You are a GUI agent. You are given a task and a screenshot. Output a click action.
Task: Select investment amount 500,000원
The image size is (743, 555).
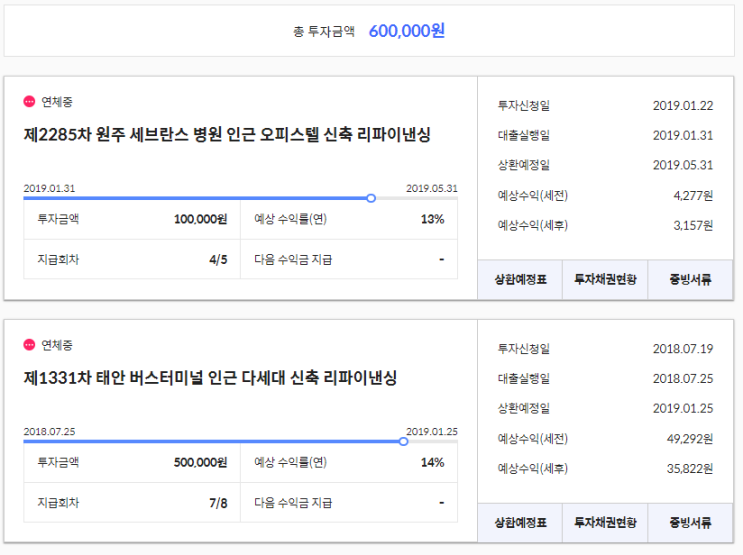point(200,462)
